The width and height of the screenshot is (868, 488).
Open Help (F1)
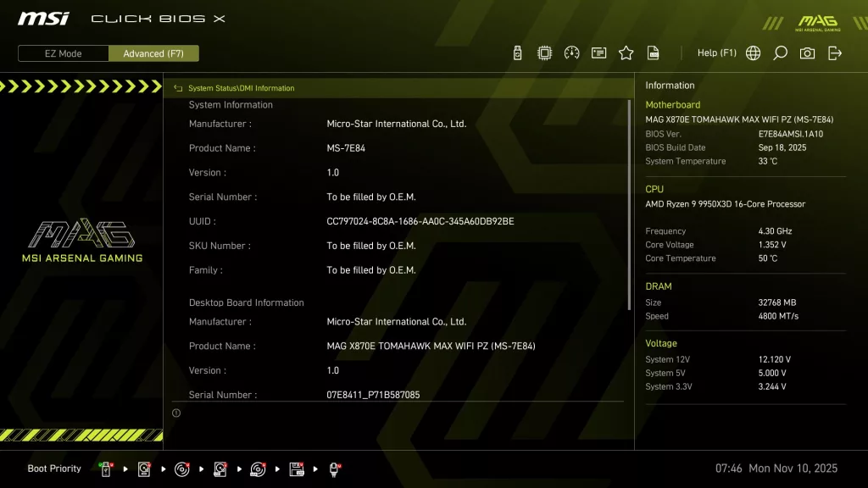point(716,53)
